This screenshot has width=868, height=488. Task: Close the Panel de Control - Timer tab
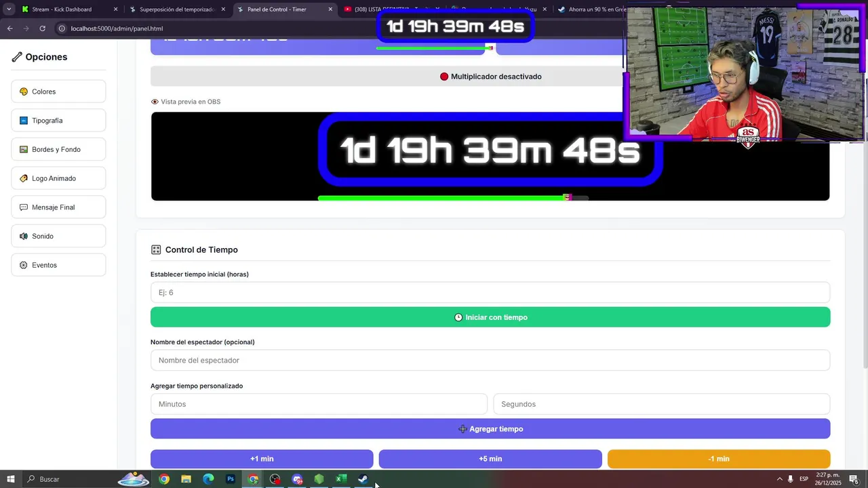[330, 9]
